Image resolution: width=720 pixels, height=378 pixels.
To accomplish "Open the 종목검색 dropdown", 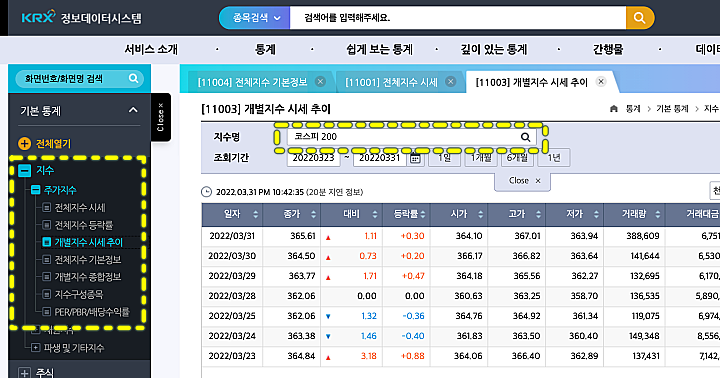I will pyautogui.click(x=255, y=18).
